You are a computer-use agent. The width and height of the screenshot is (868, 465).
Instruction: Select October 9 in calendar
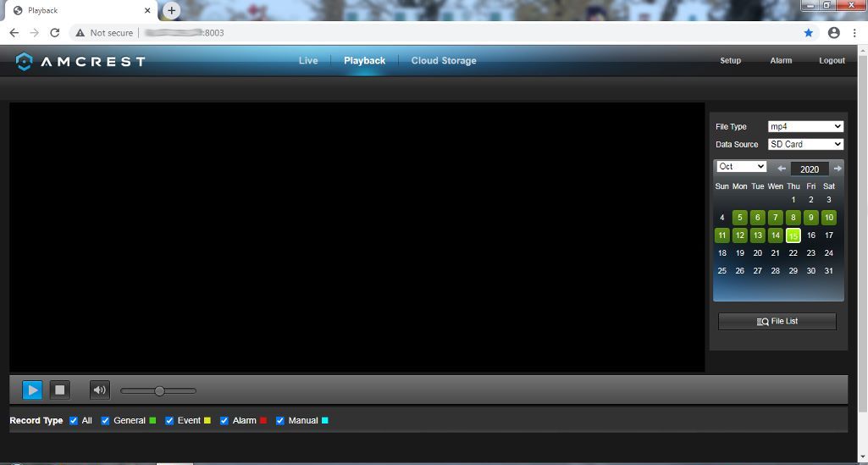[x=811, y=218]
